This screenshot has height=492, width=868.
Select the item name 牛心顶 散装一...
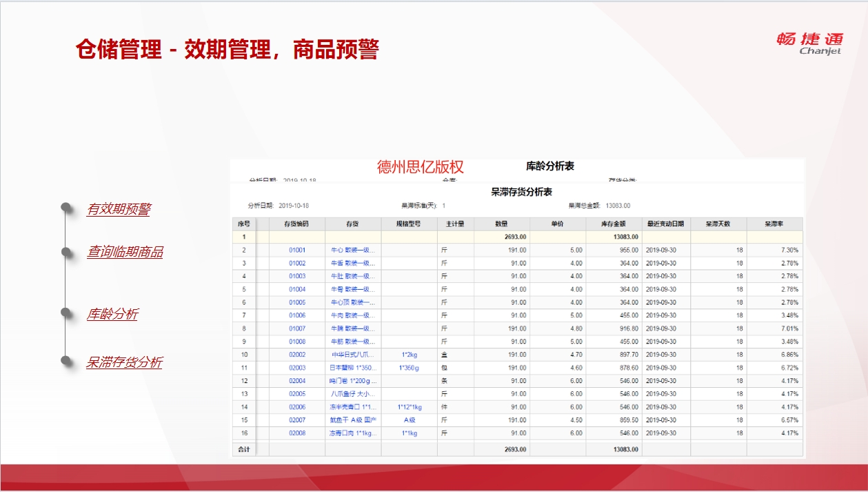point(353,302)
